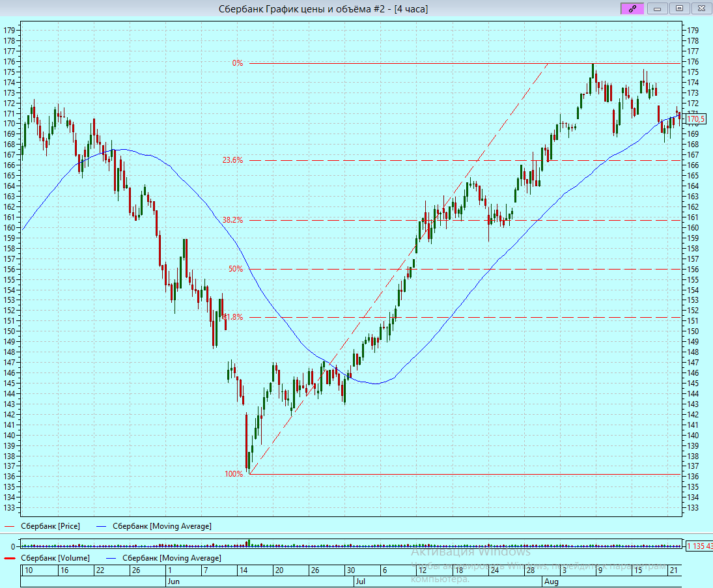Screen dimensions: 713x588
Task: Click date label '21' on the time axis
Action: [x=674, y=570]
